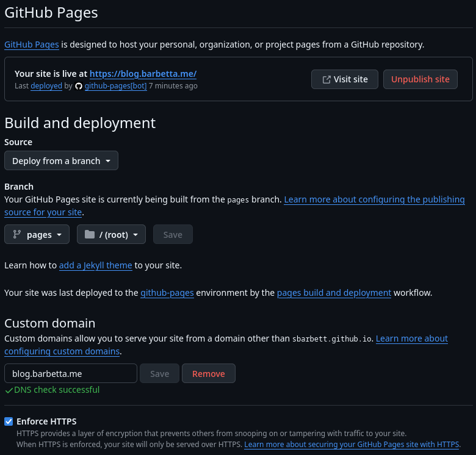Click the Branch label
This screenshot has width=476, height=455.
tap(19, 187)
